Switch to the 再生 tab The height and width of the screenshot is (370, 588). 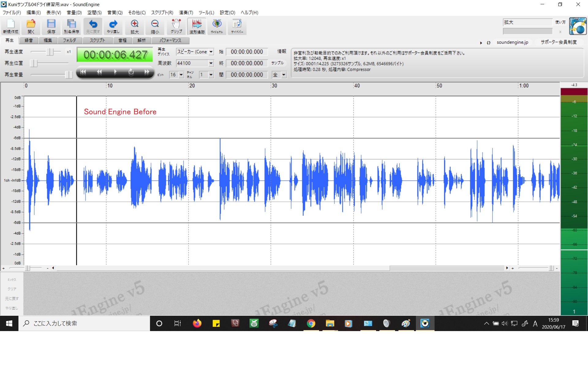click(x=9, y=40)
